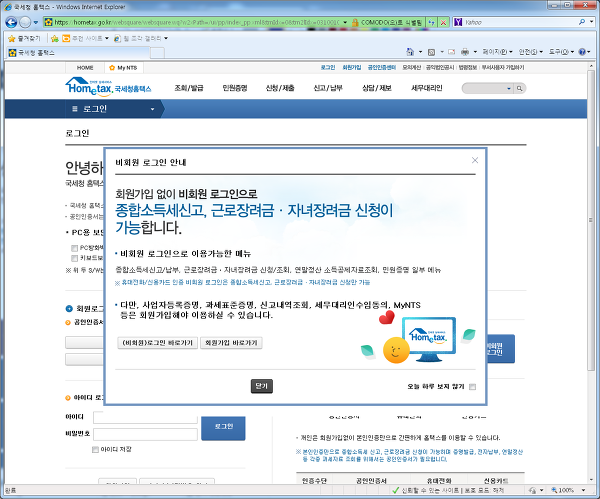Viewport: 600px width, 499px height.
Task: Open the 민원증명 main menu
Action: (x=235, y=88)
